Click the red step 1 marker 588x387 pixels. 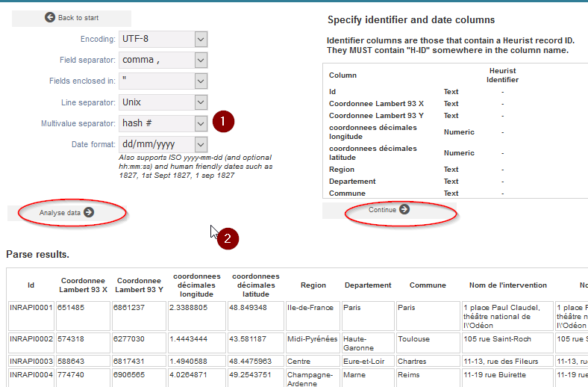(224, 121)
